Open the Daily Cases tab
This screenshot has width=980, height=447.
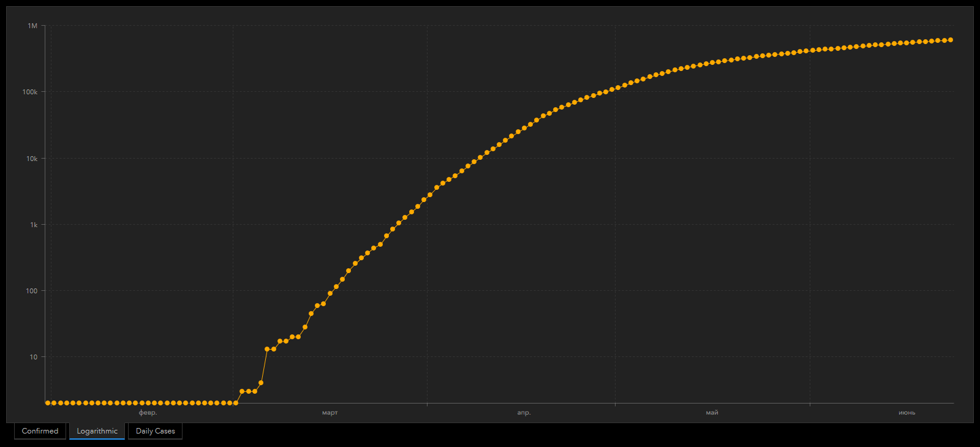[x=155, y=431]
